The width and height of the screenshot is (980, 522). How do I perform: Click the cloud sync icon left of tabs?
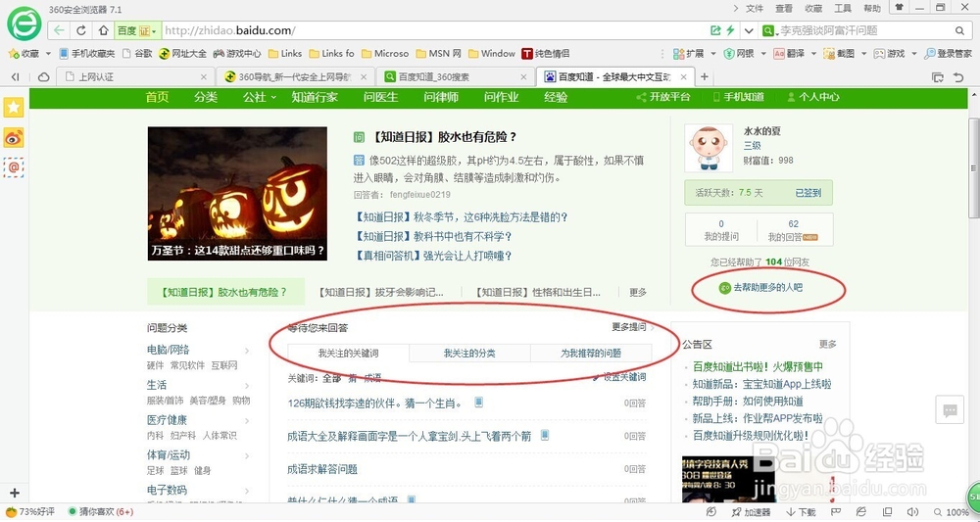[x=44, y=76]
